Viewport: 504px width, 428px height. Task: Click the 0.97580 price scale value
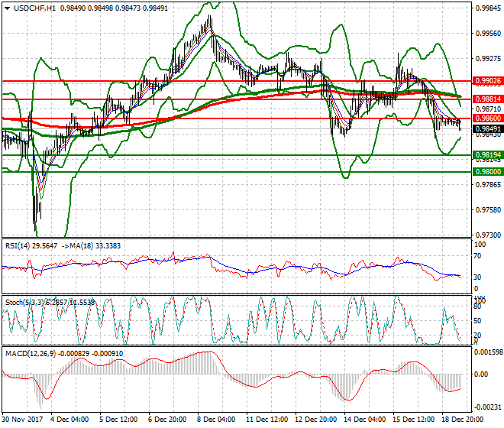click(488, 210)
